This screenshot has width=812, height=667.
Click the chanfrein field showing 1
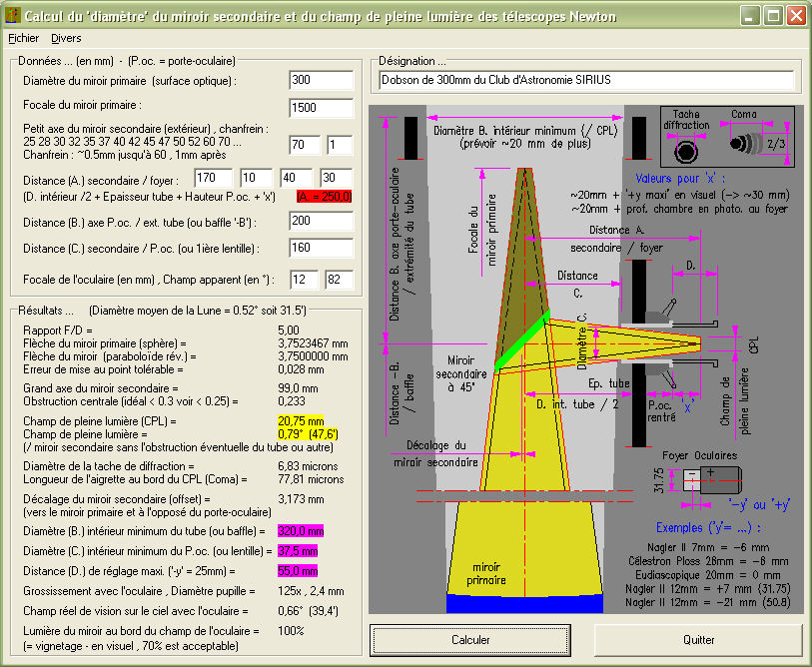(x=340, y=145)
